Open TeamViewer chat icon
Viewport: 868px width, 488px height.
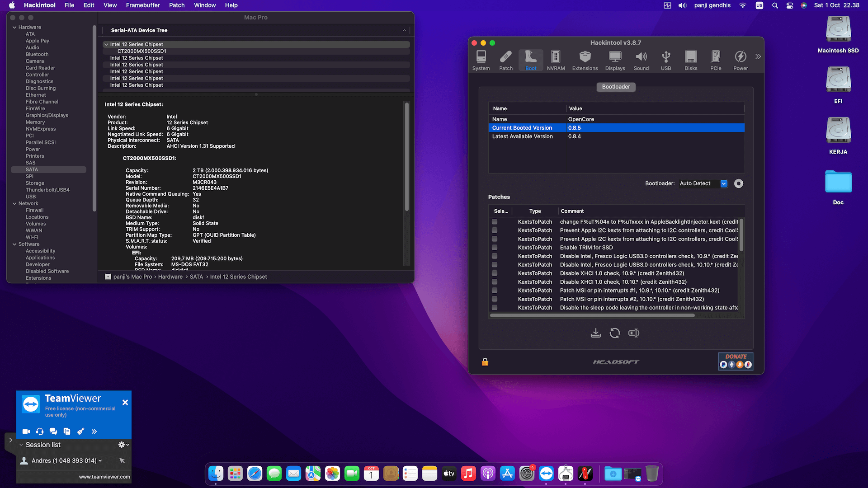53,432
